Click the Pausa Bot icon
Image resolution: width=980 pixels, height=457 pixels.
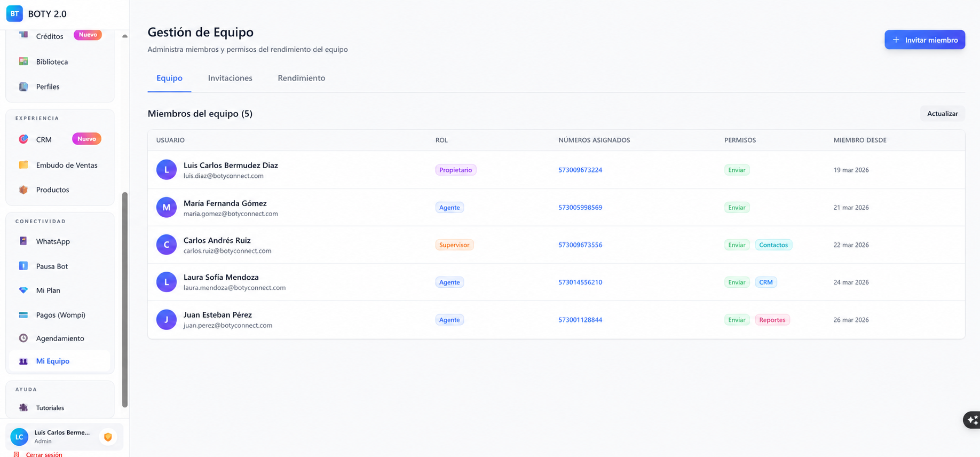point(23,266)
